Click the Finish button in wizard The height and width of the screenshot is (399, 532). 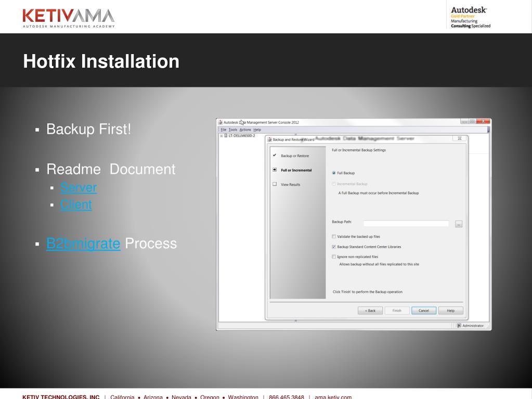point(397,311)
